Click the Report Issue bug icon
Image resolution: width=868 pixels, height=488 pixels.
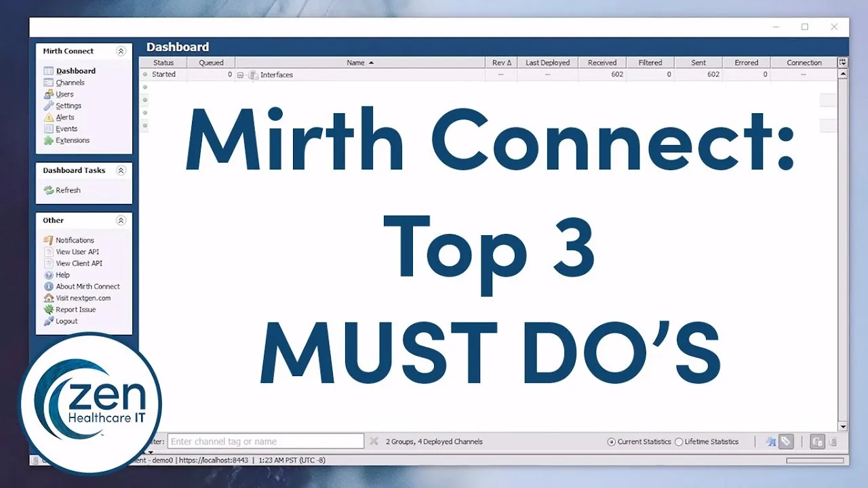49,310
